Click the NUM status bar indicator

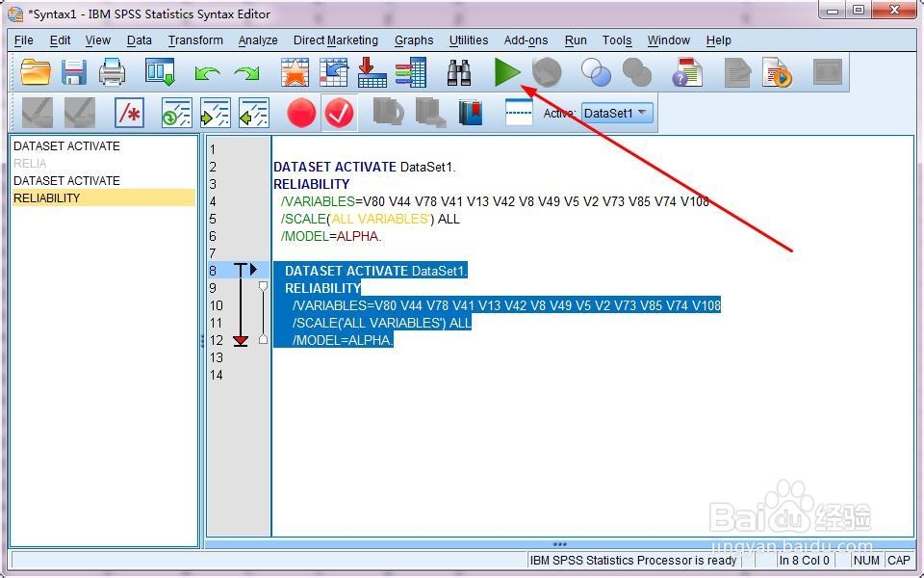[866, 561]
